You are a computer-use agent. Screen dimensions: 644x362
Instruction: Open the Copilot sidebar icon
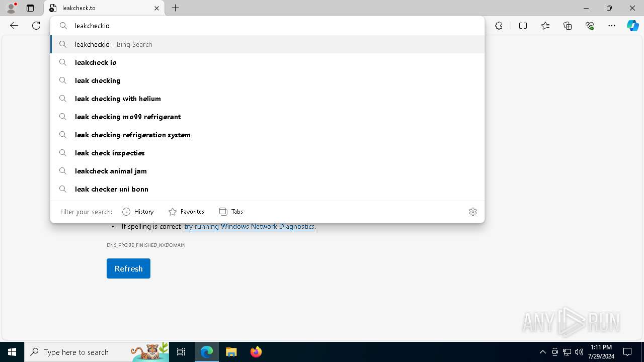(x=632, y=26)
